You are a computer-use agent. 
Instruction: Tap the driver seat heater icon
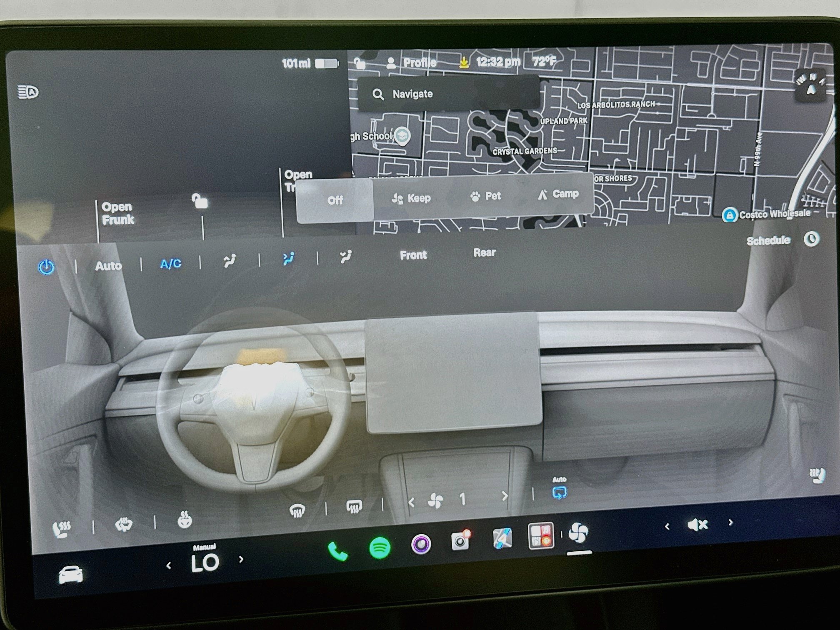[x=61, y=530]
